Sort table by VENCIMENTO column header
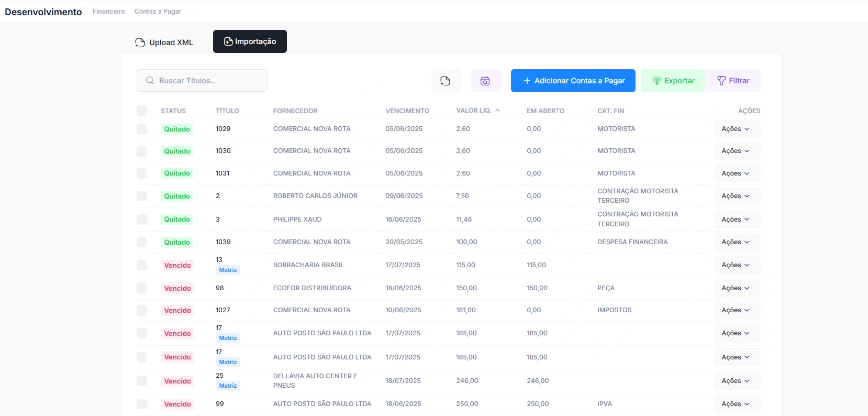The height and width of the screenshot is (416, 868). coord(407,111)
